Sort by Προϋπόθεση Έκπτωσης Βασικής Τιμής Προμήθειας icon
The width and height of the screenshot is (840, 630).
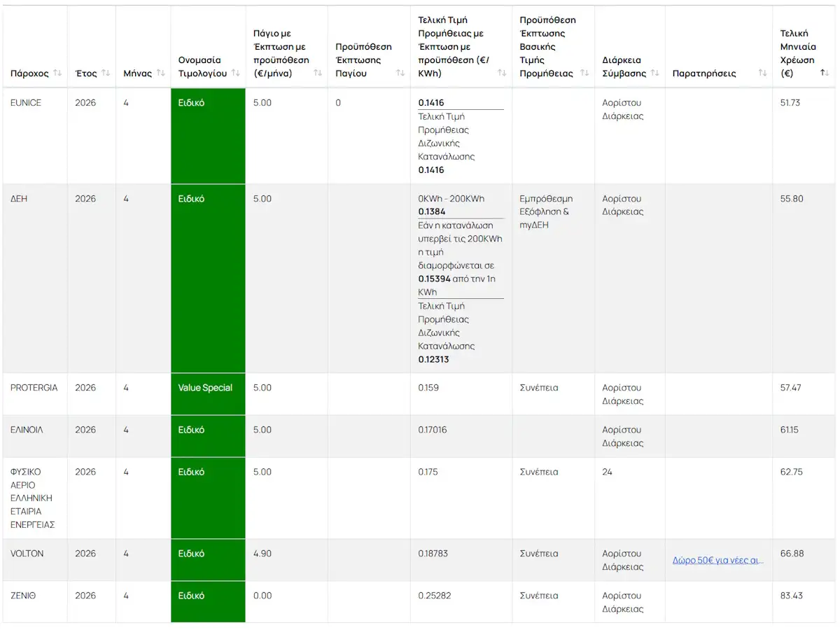pos(584,73)
